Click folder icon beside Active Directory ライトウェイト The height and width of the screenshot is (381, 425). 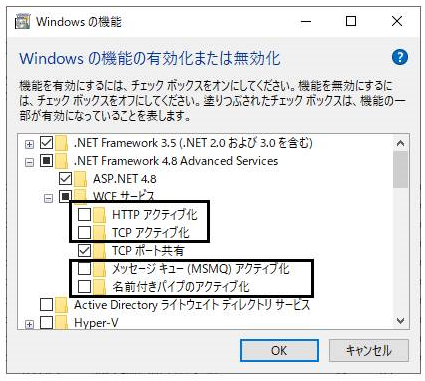tap(61, 305)
